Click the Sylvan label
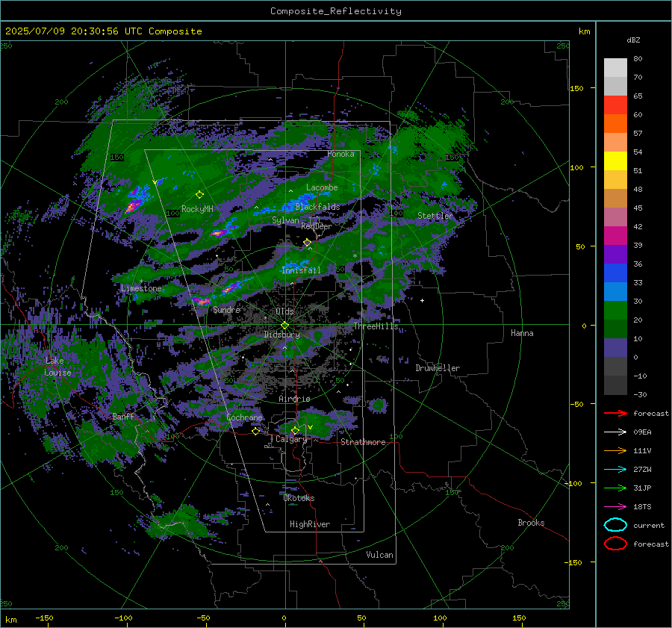 click(x=285, y=220)
